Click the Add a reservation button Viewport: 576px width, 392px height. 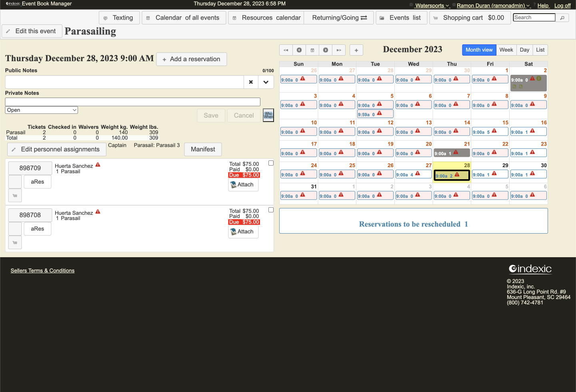pyautogui.click(x=191, y=59)
